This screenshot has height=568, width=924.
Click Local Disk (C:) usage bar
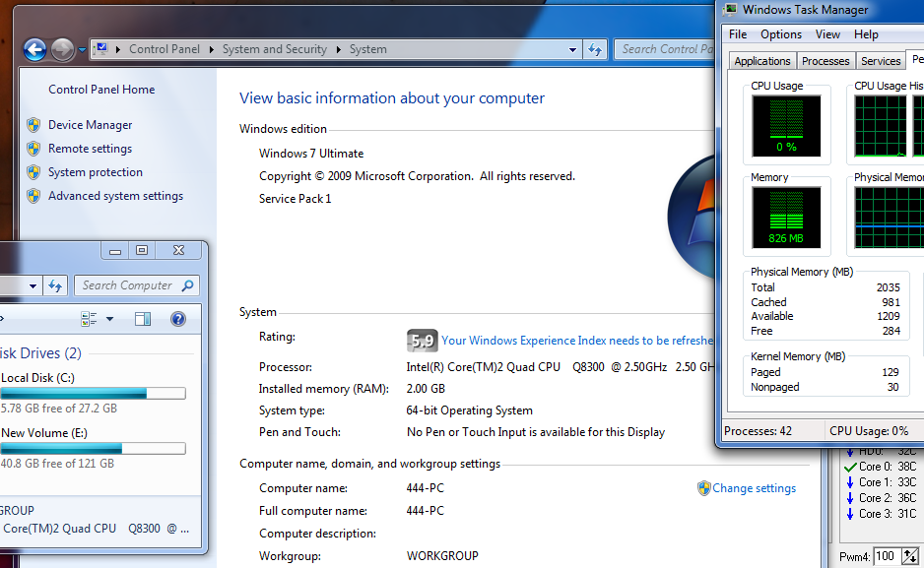tap(94, 393)
